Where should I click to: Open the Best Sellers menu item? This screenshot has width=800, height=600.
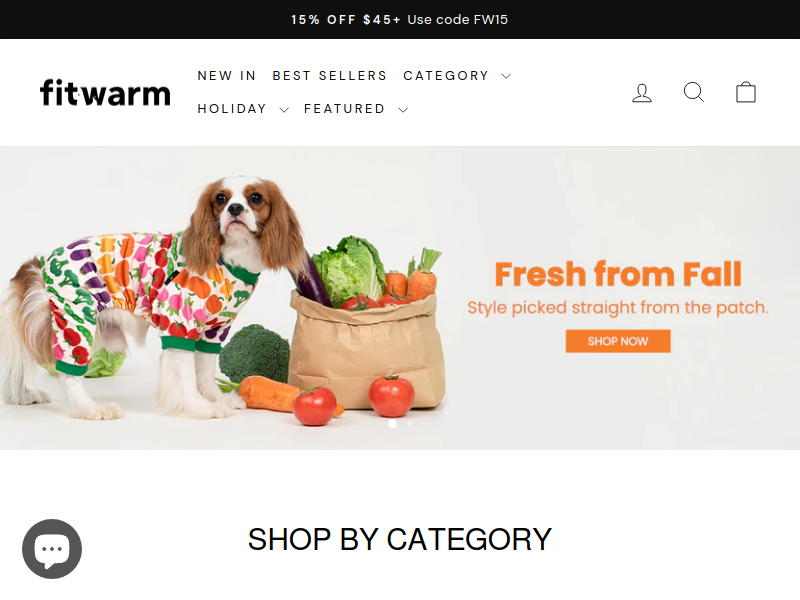tap(330, 76)
